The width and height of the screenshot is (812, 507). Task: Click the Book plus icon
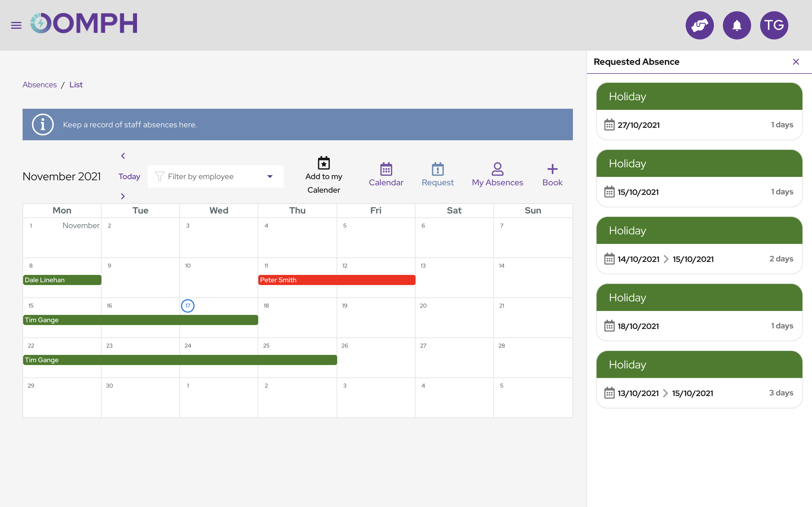552,169
